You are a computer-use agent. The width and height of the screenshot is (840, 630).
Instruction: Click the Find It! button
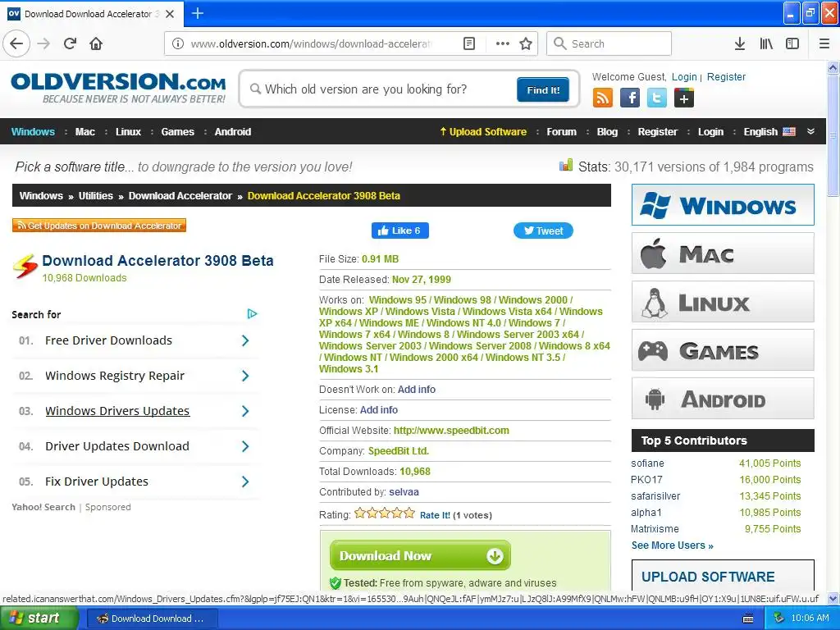543,89
